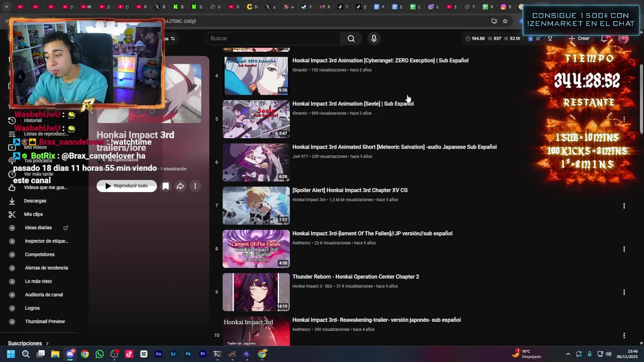This screenshot has height=362, width=644.
Task: Open the volume control in system tray
Action: coord(608,354)
